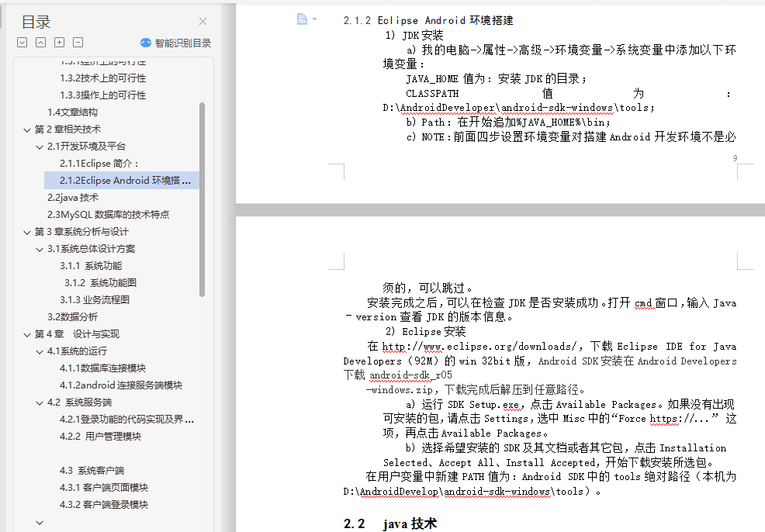Image resolution: width=765 pixels, height=532 pixels.
Task: Jump to 3.2数据分析 in outline
Action: tap(72, 317)
